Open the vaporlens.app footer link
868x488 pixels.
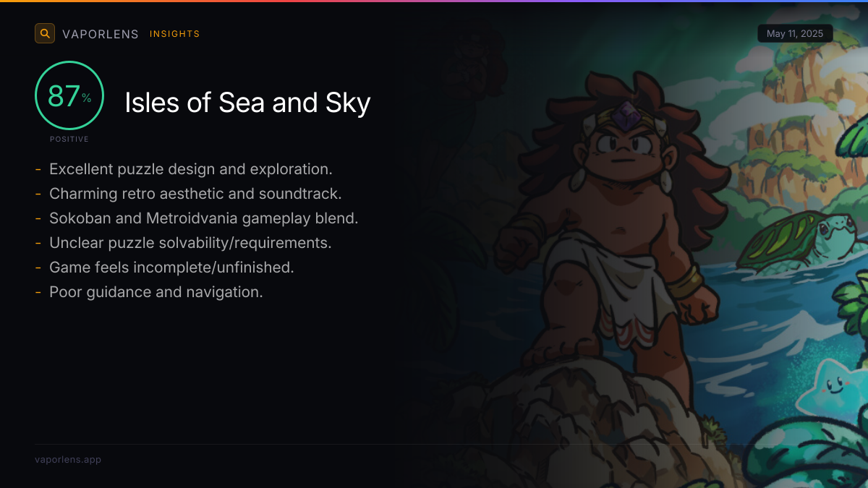click(68, 460)
